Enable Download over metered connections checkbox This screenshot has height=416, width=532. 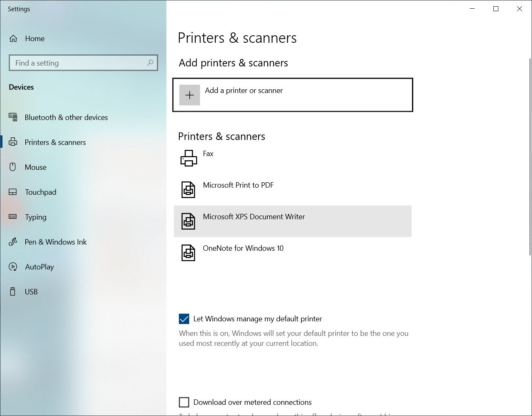184,402
